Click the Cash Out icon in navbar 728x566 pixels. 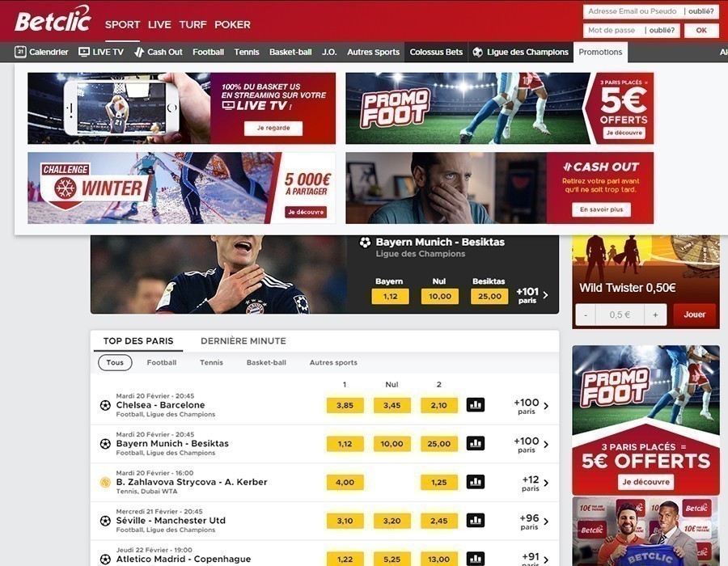[139, 52]
